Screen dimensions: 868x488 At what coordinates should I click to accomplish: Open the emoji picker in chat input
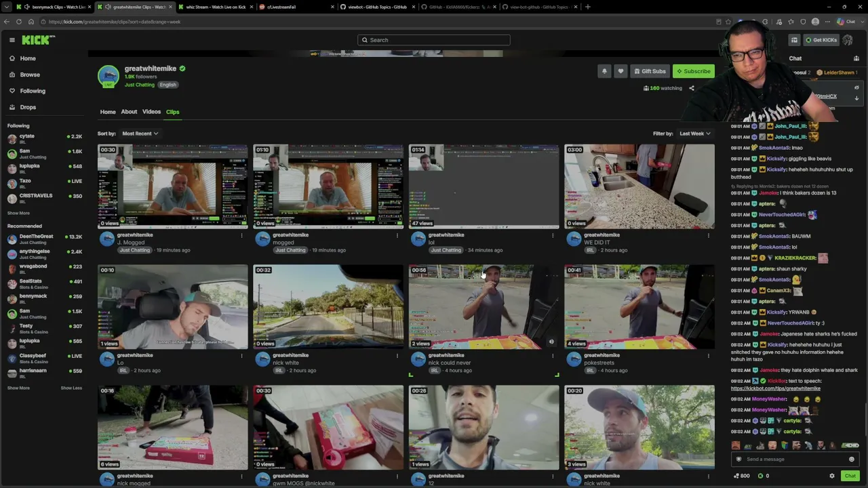tap(852, 459)
